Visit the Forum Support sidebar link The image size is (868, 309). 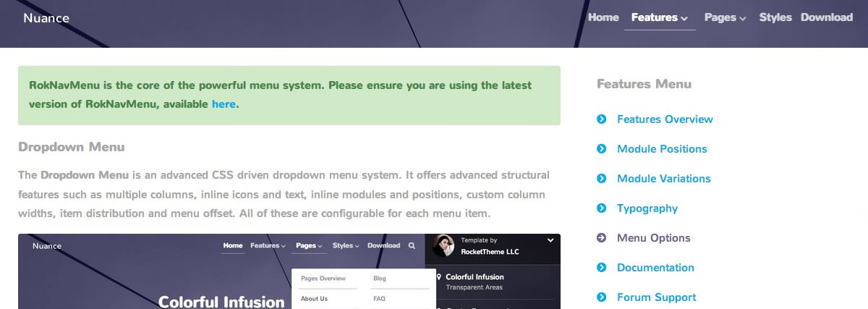(656, 297)
